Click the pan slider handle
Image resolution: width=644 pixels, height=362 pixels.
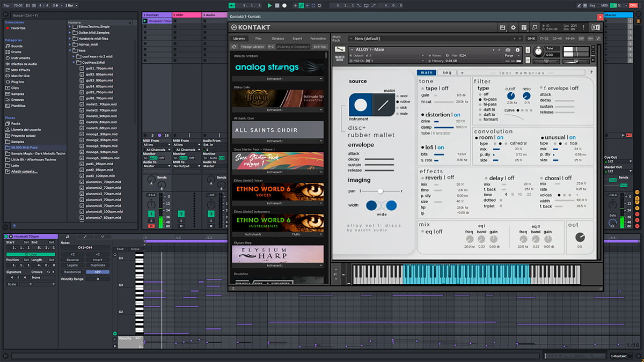pyautogui.click(x=380, y=191)
